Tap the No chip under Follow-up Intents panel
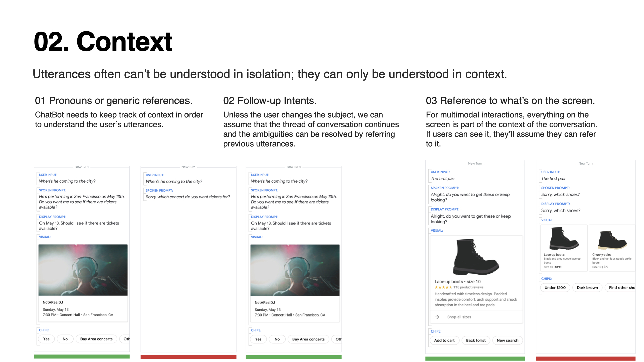 277,339
